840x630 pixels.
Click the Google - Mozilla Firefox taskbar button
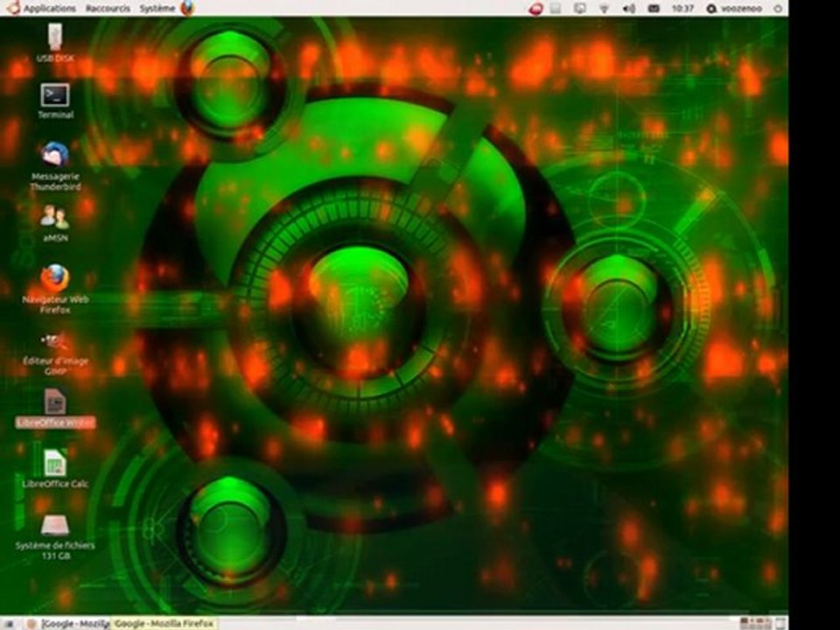[x=67, y=624]
